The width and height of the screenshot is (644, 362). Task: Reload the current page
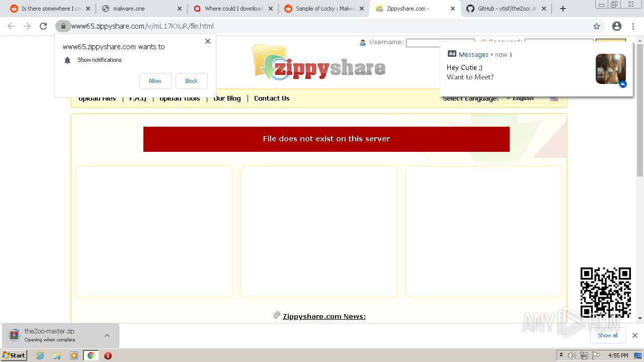[43, 26]
